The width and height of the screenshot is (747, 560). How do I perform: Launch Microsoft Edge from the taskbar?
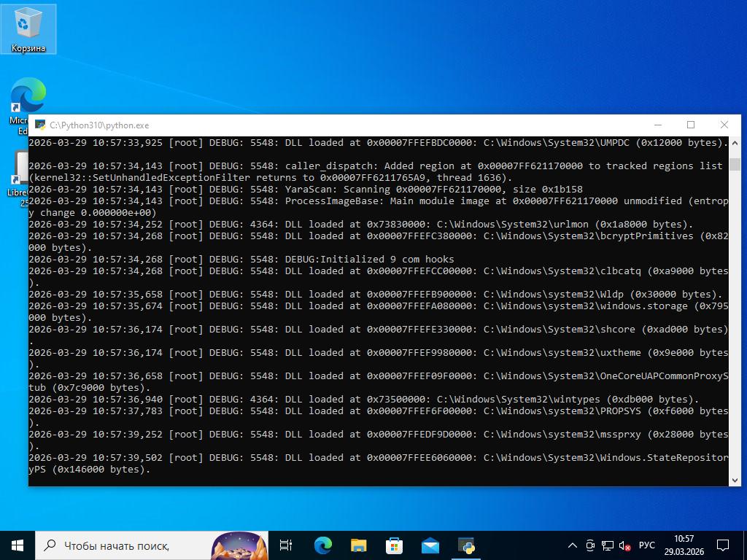coord(322,545)
